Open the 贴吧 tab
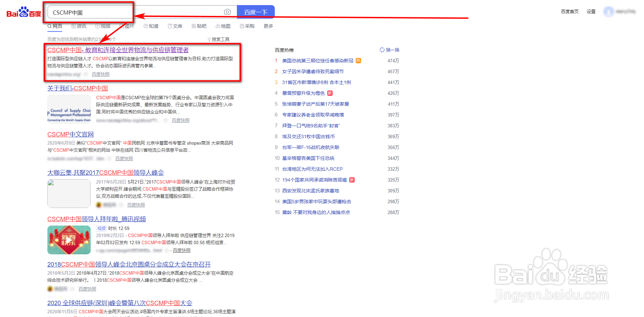The height and width of the screenshot is (317, 644). point(199,26)
